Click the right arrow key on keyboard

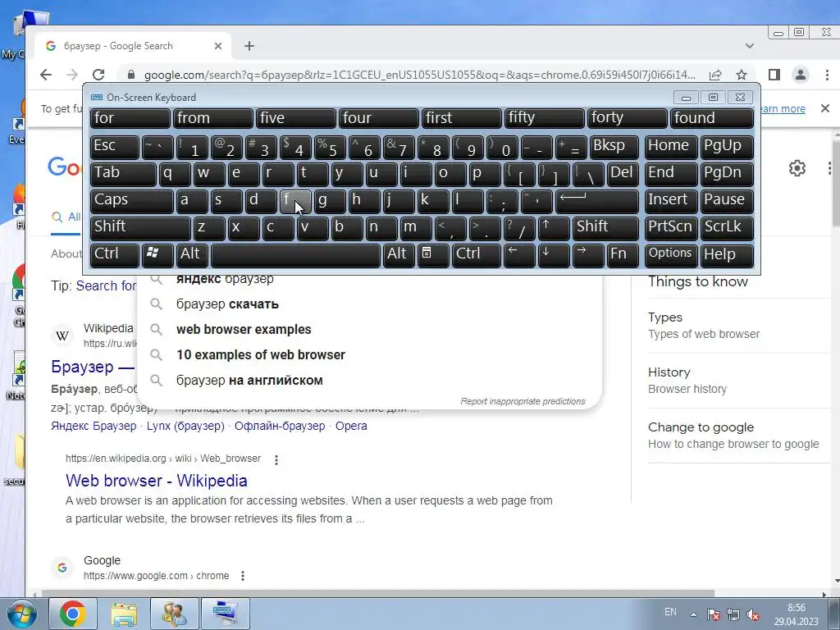coord(587,255)
